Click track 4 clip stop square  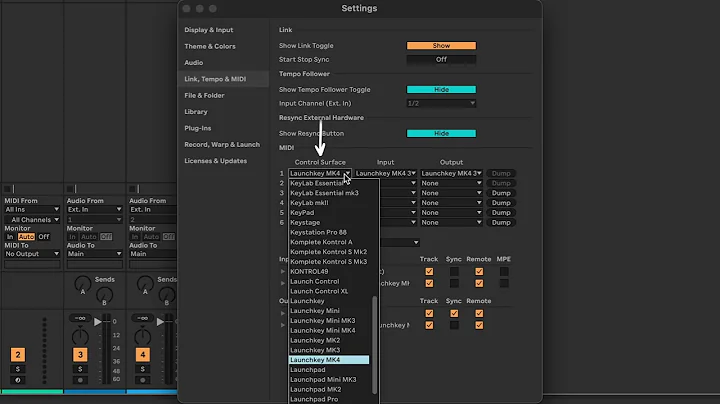(132, 189)
